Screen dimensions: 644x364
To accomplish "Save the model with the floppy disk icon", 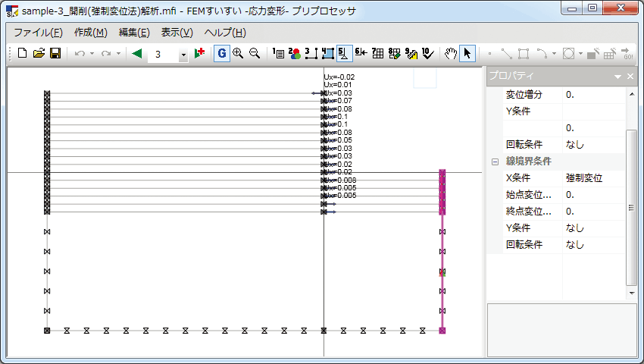I will (x=55, y=54).
